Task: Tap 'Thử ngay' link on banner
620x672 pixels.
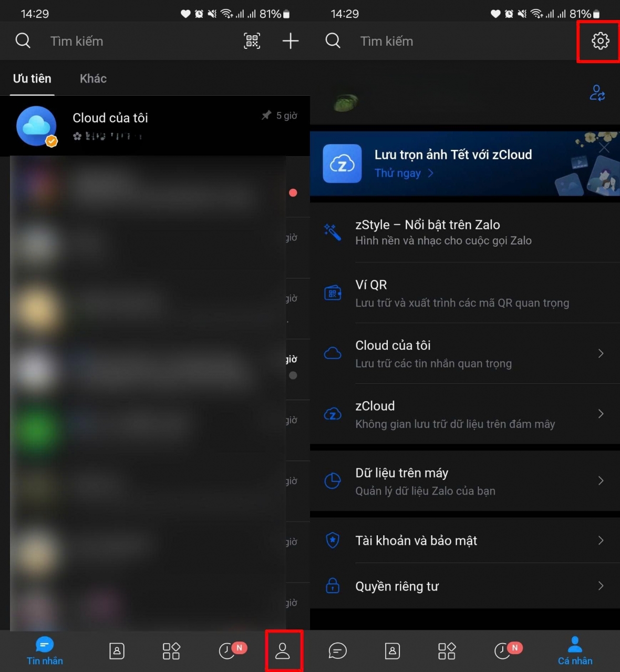Action: coord(404,173)
